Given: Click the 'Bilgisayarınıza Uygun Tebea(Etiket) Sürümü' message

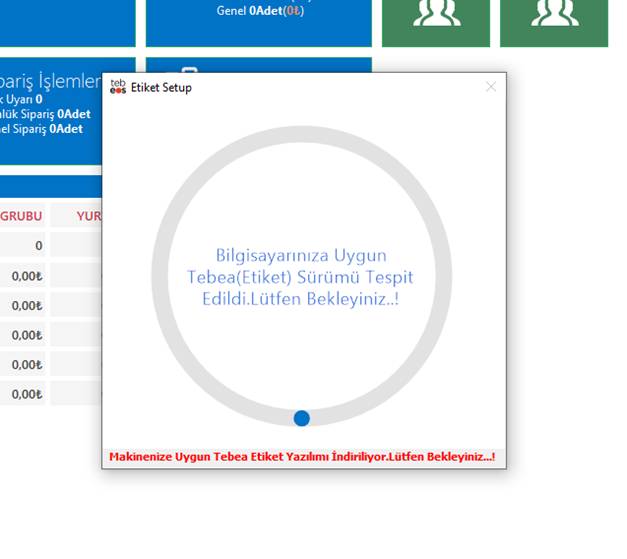Looking at the screenshot, I should coord(300,277).
